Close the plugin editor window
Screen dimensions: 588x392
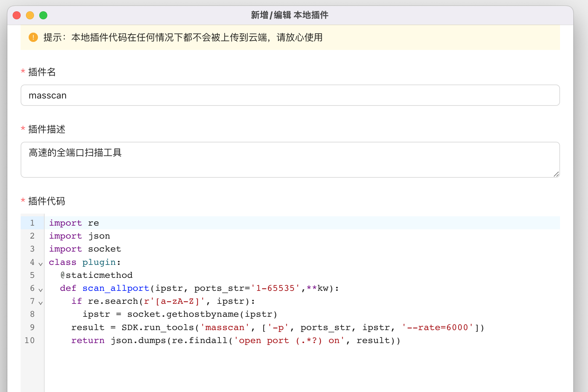click(x=17, y=15)
